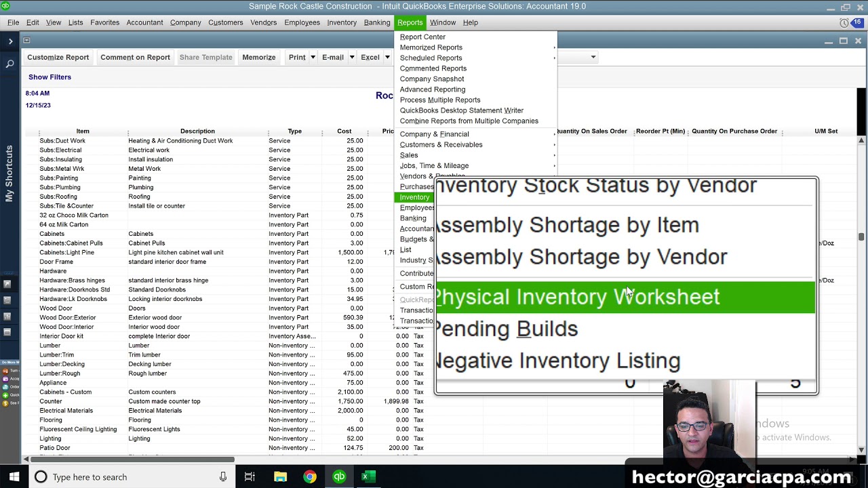This screenshot has height=488, width=868.
Task: Open Excel from the taskbar
Action: [368, 477]
